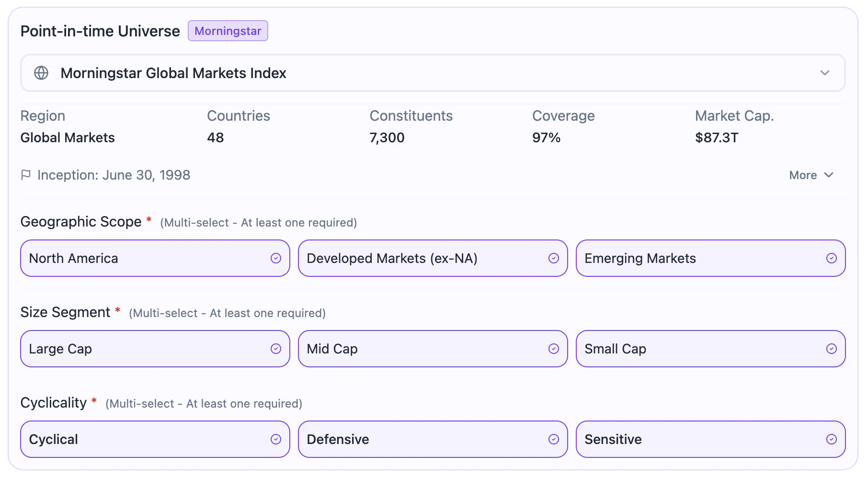Click the Geographic Scope label
This screenshot has height=478, width=868.
[81, 222]
